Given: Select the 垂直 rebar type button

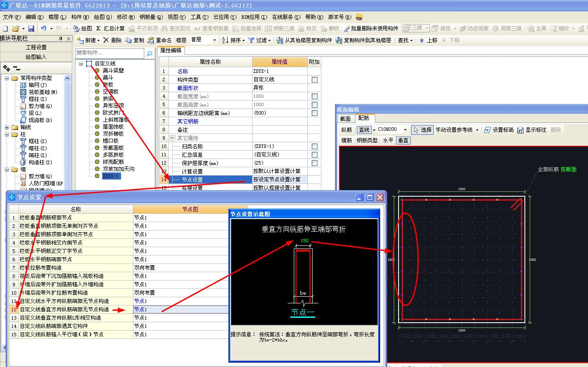Looking at the screenshot, I should click(x=403, y=140).
